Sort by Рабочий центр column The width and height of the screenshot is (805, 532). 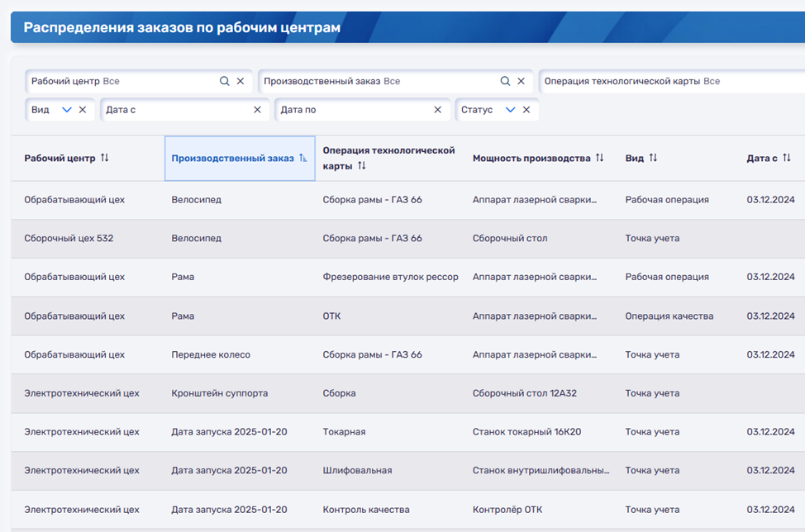pos(104,158)
